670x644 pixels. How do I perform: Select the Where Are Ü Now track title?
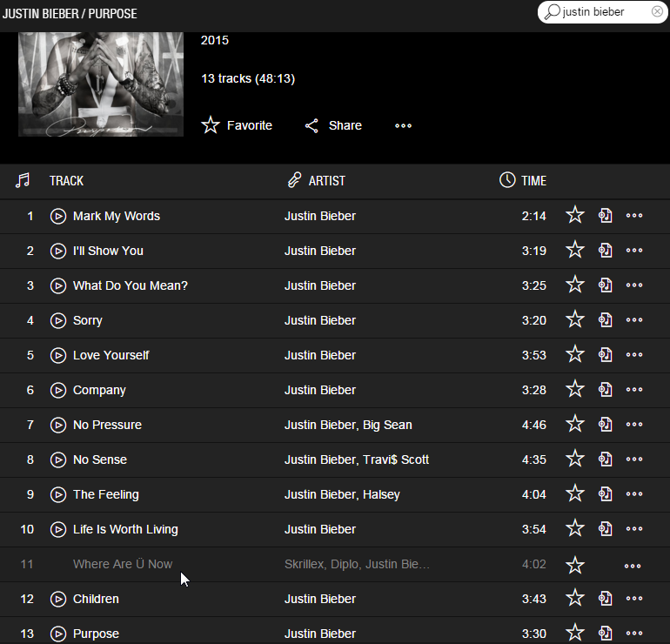click(123, 564)
